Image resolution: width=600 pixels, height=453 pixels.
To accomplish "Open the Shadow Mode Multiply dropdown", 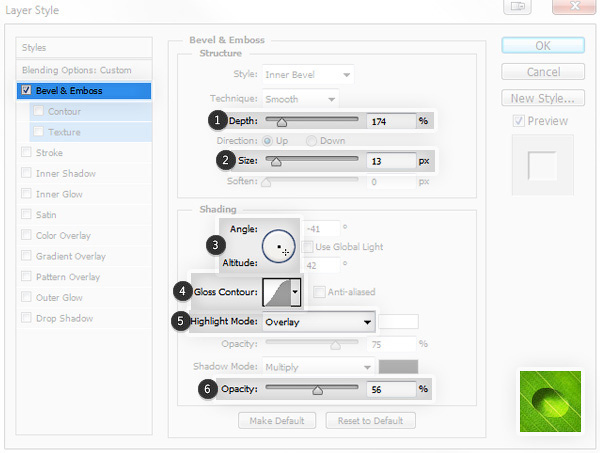I will pos(318,367).
